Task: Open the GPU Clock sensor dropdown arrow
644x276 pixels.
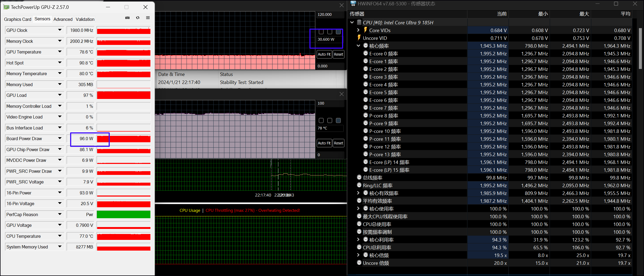Action: click(x=60, y=30)
